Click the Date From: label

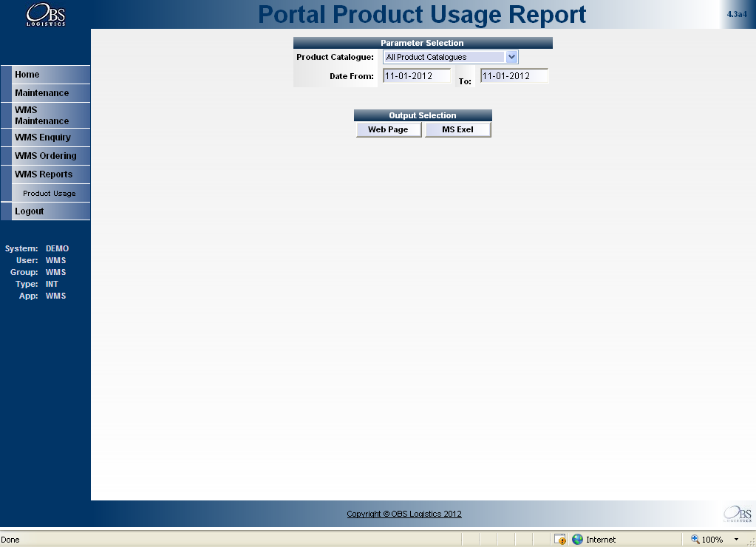pos(352,76)
